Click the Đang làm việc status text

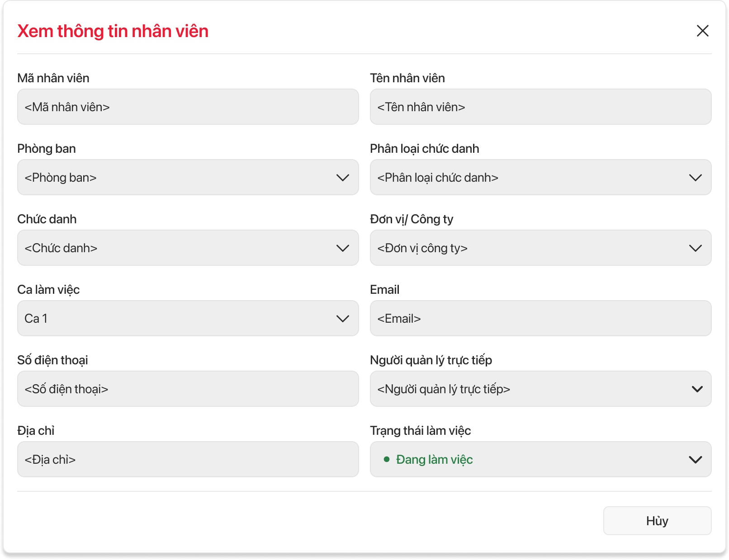434,460
